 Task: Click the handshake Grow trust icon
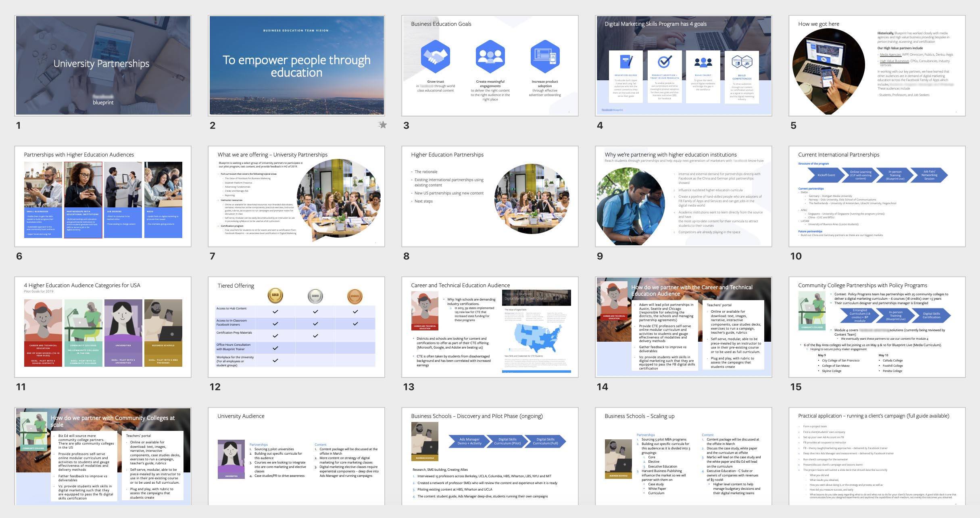(x=435, y=56)
